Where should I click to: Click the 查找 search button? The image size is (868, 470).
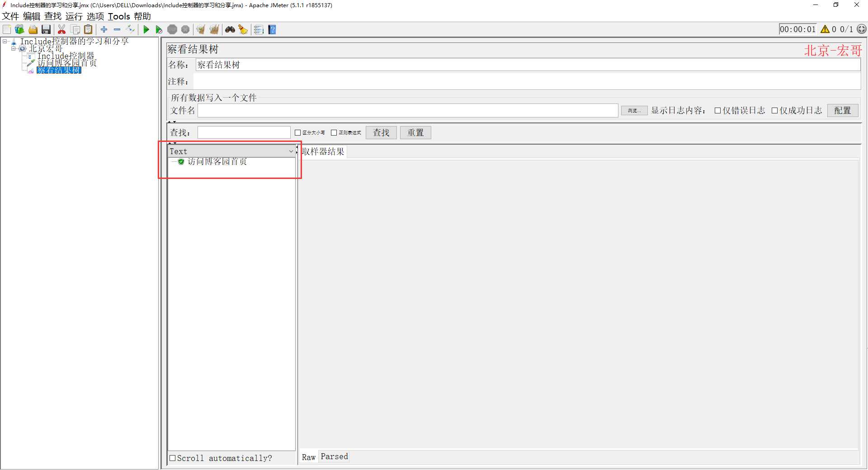click(x=381, y=133)
